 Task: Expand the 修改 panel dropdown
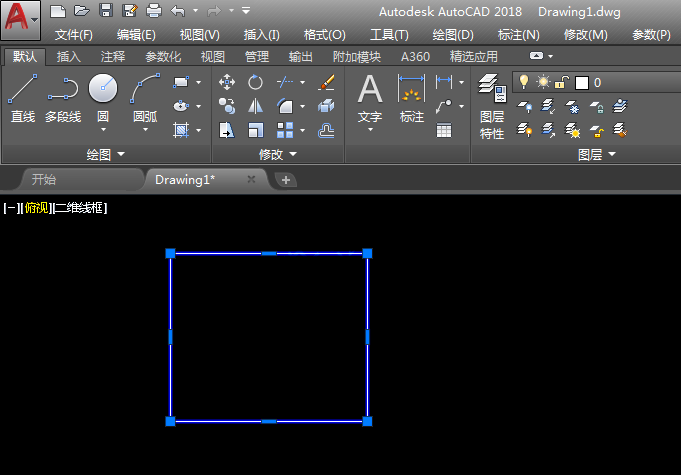tap(277, 154)
